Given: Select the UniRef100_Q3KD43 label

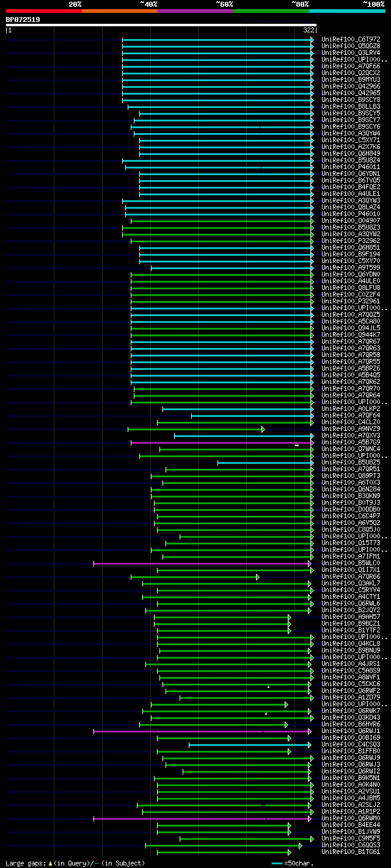Looking at the screenshot, I should click(x=351, y=717).
